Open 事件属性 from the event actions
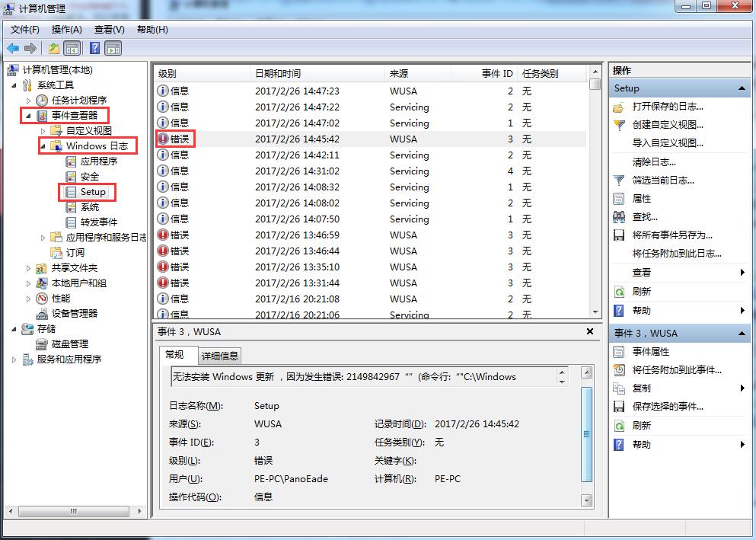This screenshot has width=756, height=540. (x=651, y=350)
